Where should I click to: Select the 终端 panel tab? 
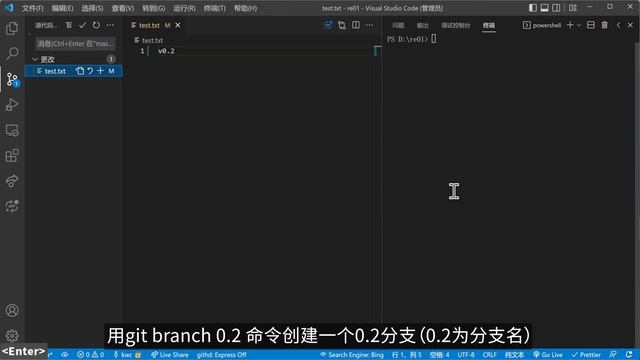[489, 25]
